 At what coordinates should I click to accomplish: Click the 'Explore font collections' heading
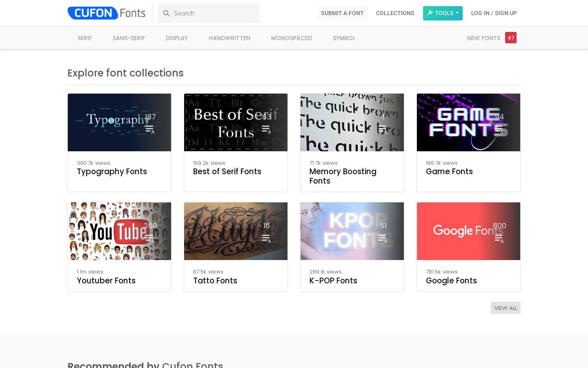(125, 73)
